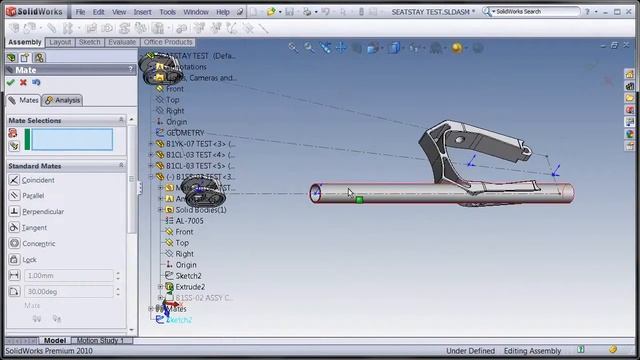Screen dimensions: 640x360
Task: Click the Save icon in top toolbar
Action: [x=289, y=12]
